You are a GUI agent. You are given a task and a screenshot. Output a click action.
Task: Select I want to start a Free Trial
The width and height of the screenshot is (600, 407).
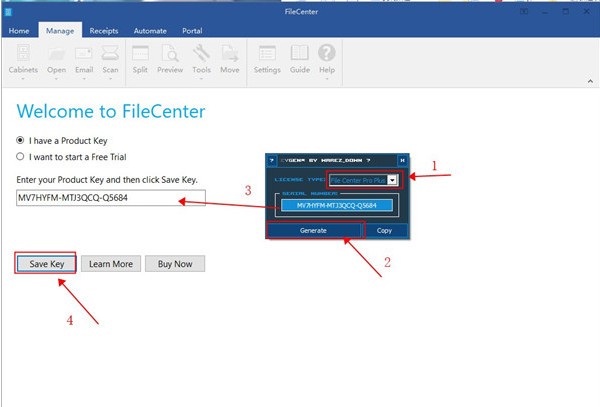pyautogui.click(x=20, y=156)
